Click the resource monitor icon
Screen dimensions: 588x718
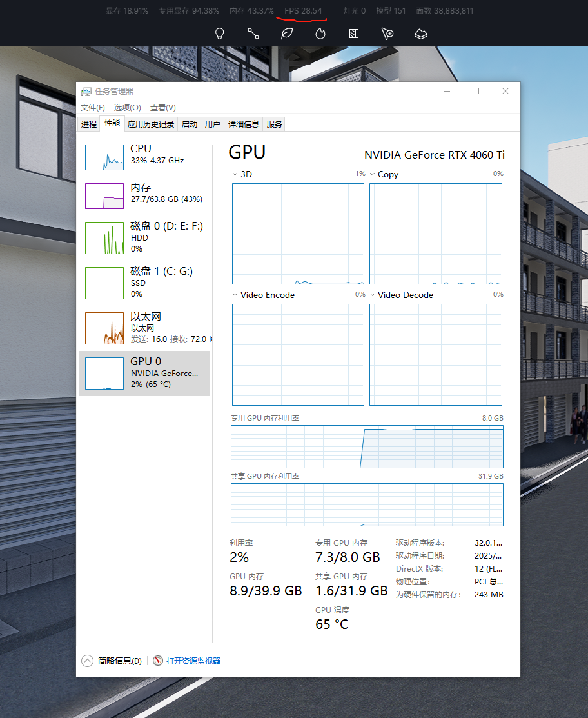(x=158, y=661)
